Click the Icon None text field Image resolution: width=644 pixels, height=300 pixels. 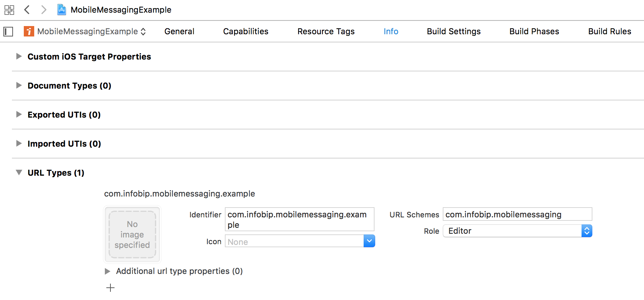click(x=294, y=241)
